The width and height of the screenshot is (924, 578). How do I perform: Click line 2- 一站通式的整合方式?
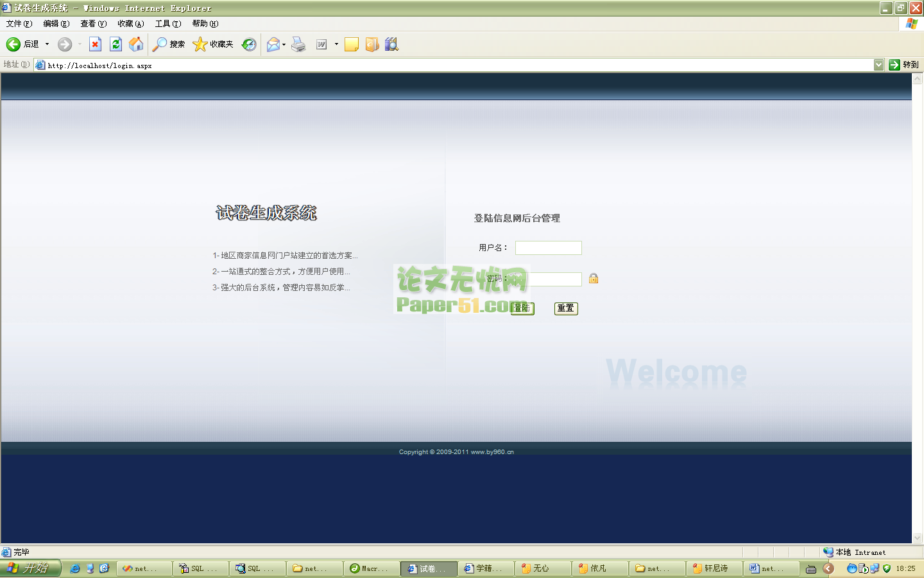coord(281,272)
